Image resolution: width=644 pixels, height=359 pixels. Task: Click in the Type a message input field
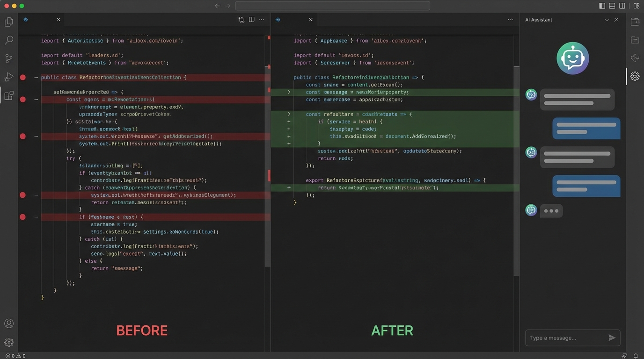562,337
